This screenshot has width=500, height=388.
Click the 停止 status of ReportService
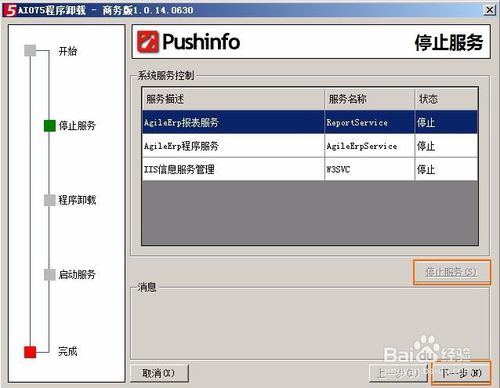click(446, 122)
